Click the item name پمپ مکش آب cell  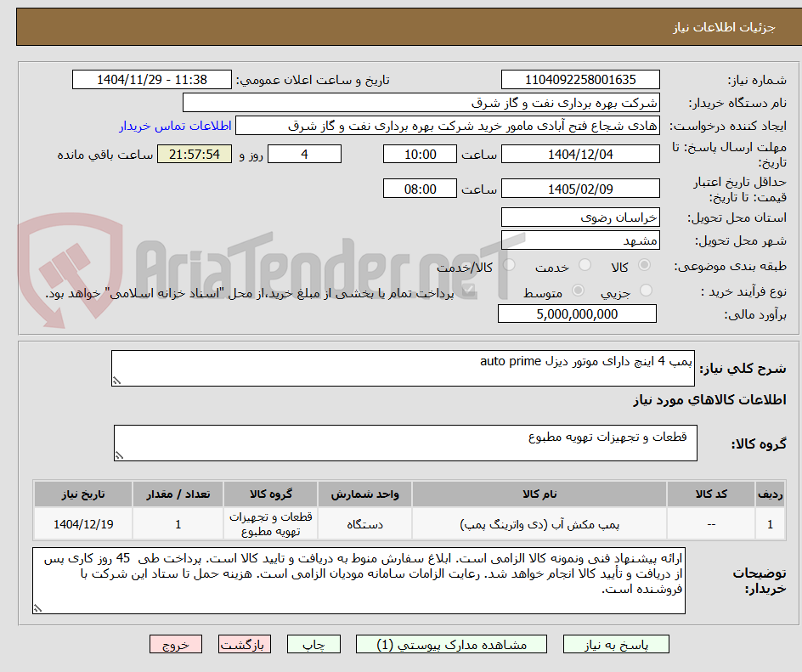pos(539,524)
